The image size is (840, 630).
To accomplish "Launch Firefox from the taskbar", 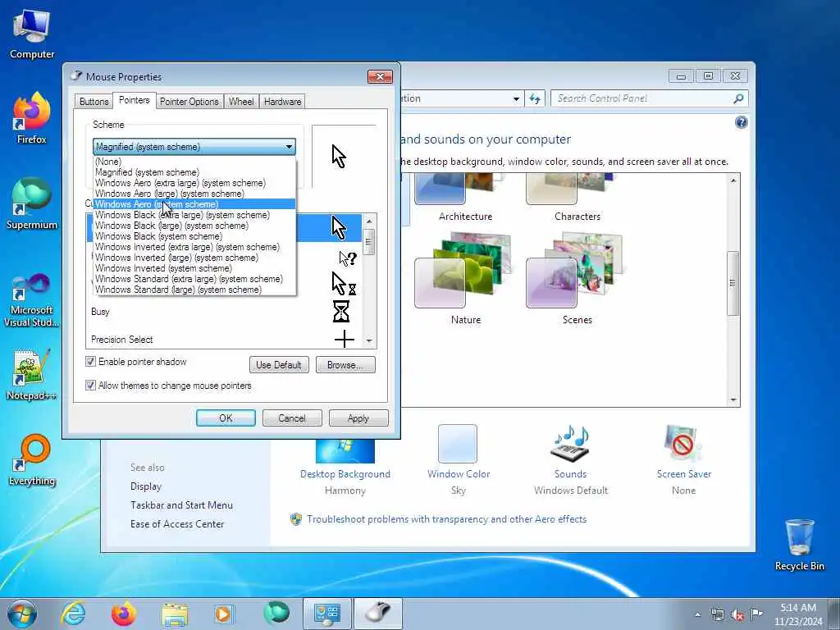I will [123, 614].
